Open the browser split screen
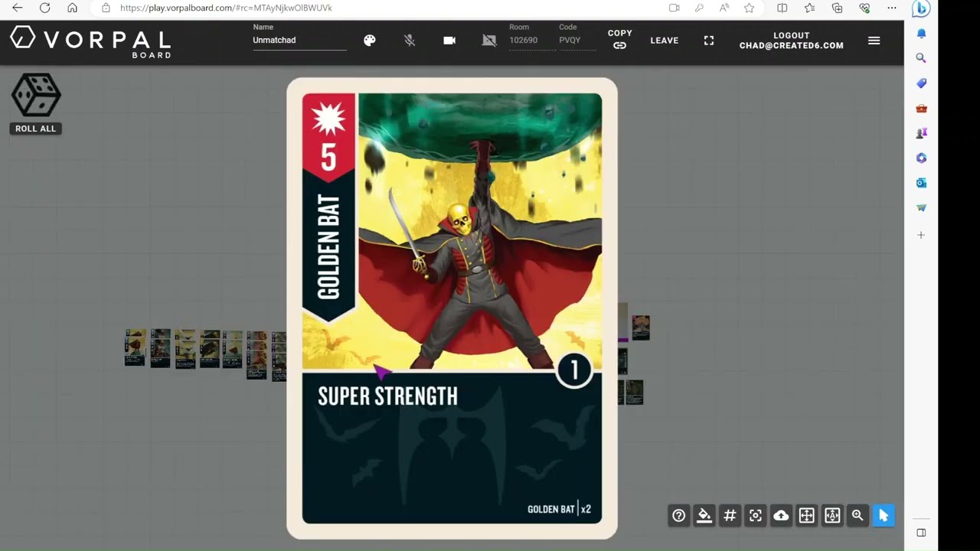The height and width of the screenshot is (551, 980). tap(782, 8)
